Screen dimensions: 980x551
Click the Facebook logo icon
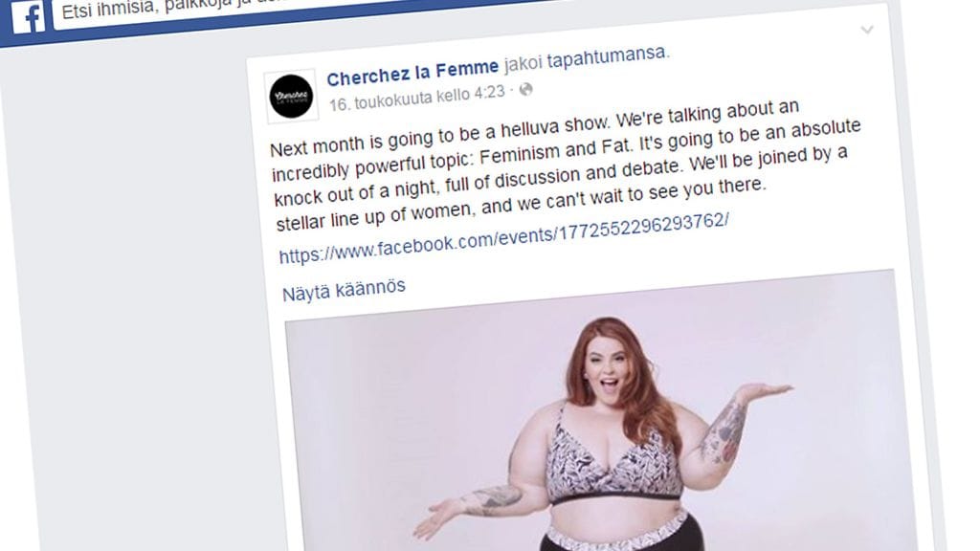coord(28,17)
